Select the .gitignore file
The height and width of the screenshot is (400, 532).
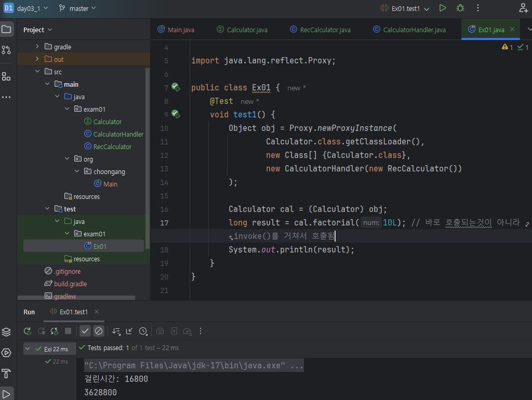[x=63, y=271]
